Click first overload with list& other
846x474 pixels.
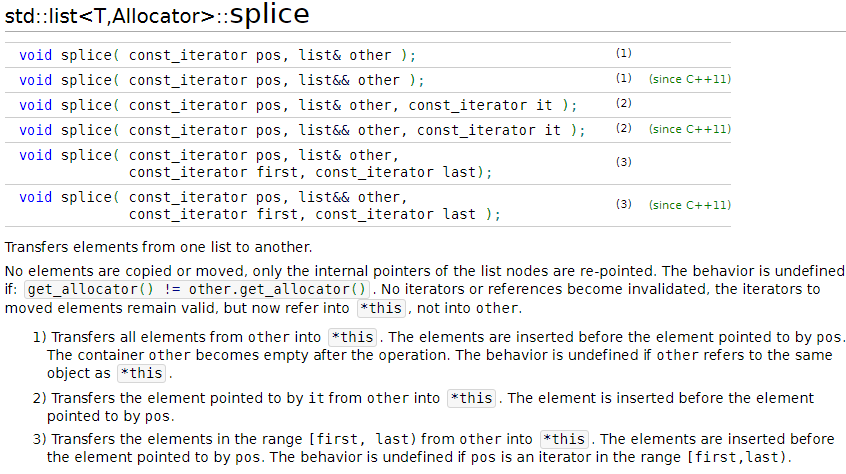point(217,56)
